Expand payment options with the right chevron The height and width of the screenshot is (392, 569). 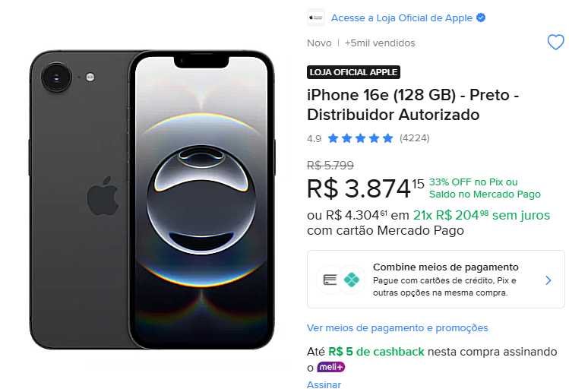(x=548, y=280)
